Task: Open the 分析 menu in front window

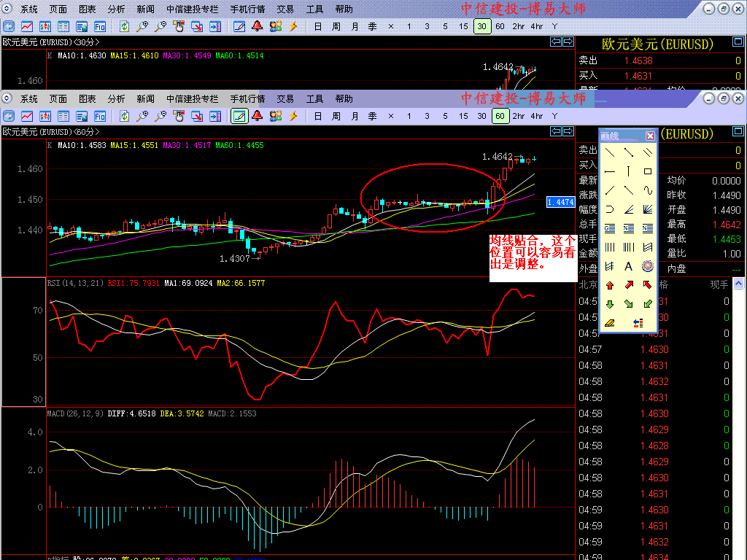Action: pyautogui.click(x=116, y=99)
